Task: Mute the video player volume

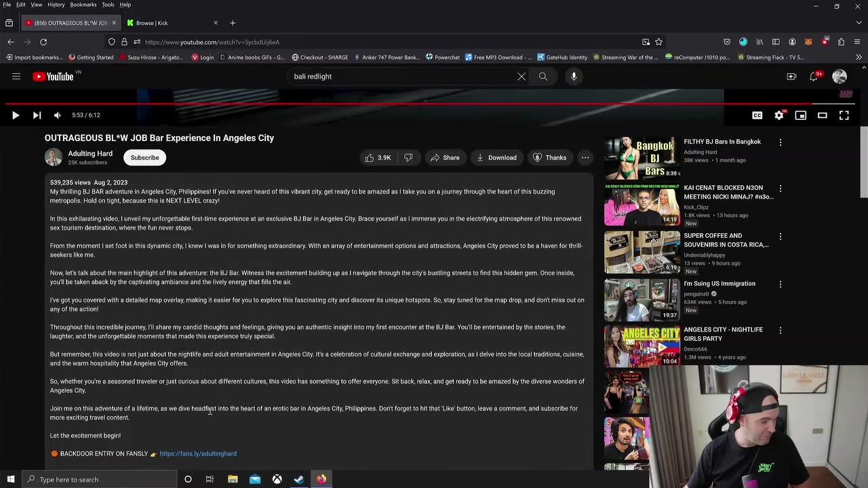Action: click(x=58, y=115)
